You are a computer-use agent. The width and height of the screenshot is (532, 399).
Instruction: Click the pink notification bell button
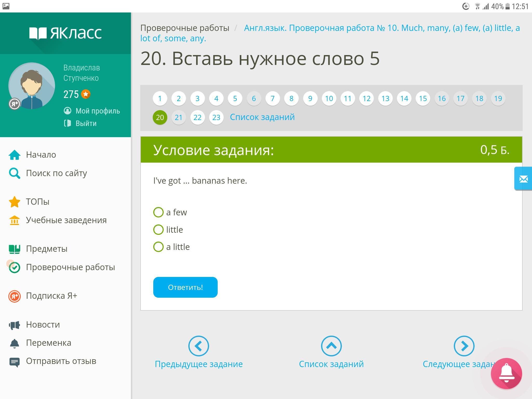(506, 374)
